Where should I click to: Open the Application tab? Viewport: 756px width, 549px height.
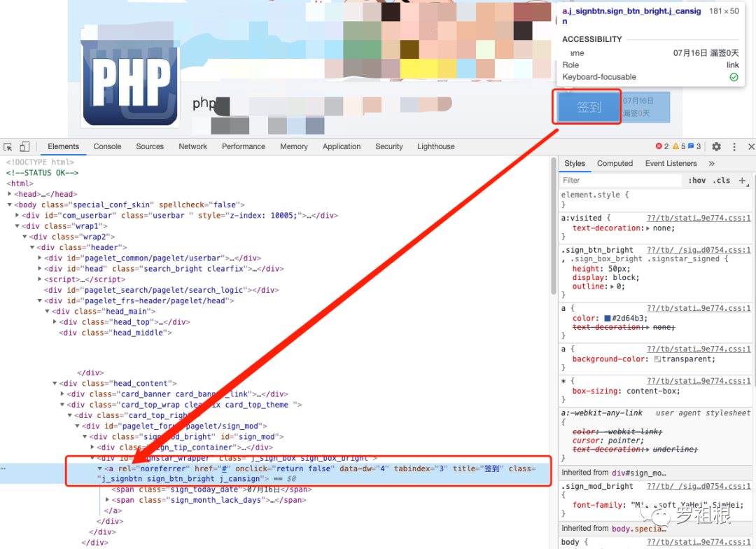click(x=342, y=146)
